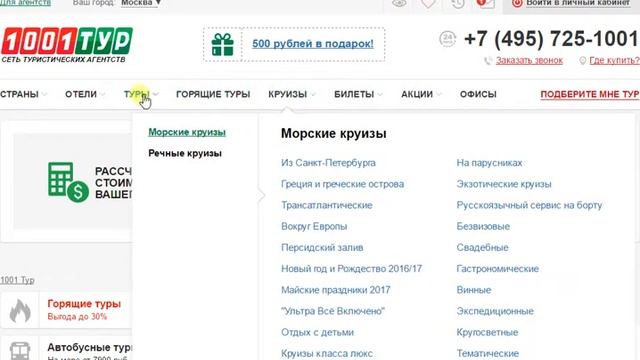Click the bus icon beside Автобусные туры
The width and height of the screenshot is (640, 360).
pos(20,351)
